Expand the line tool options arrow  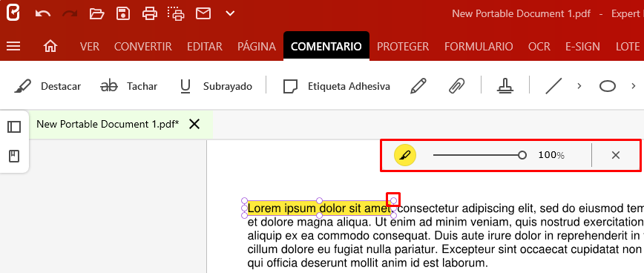point(579,86)
